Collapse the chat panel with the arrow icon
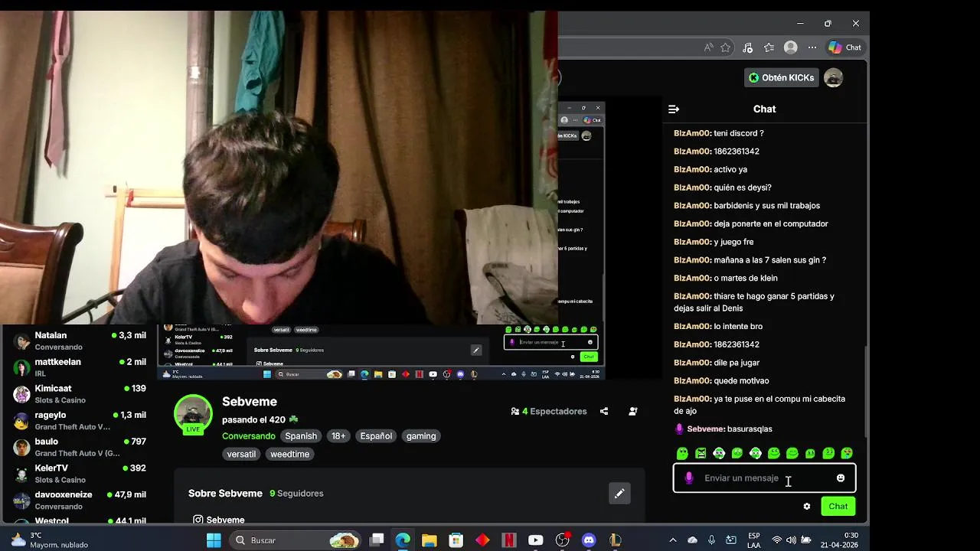The width and height of the screenshot is (980, 551). click(674, 109)
